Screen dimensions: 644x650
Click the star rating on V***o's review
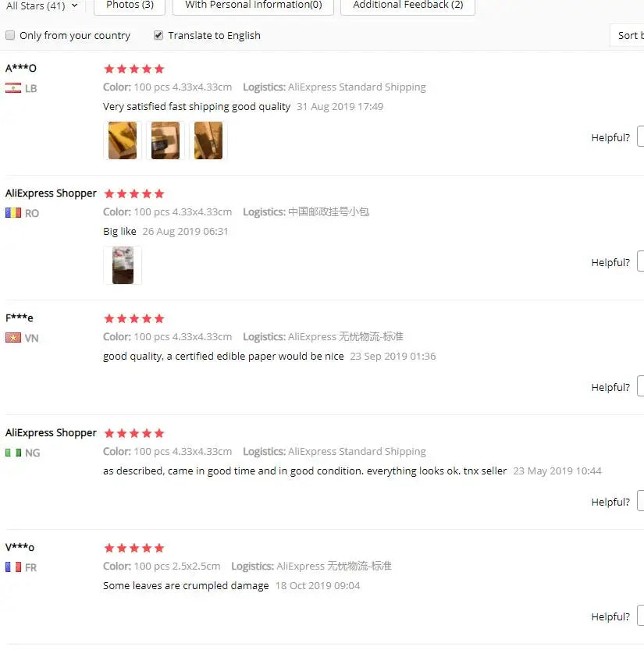click(x=134, y=548)
